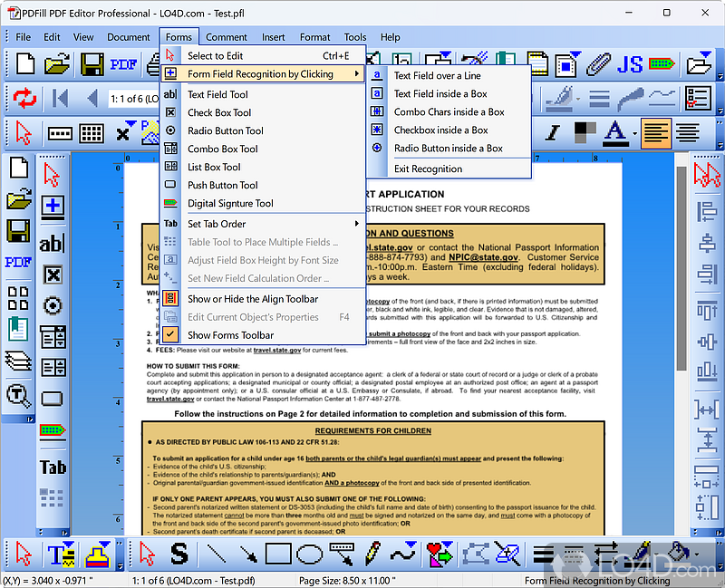Expand top toolbar overflow chevron at right edge
725x588 pixels.
point(720,76)
